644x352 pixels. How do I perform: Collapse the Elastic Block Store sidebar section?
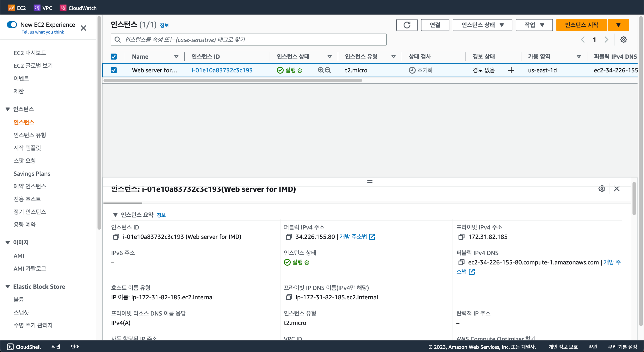(8, 286)
